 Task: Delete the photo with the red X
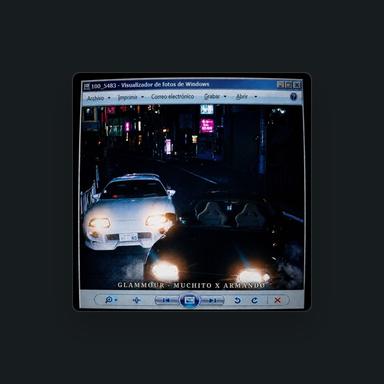277,300
